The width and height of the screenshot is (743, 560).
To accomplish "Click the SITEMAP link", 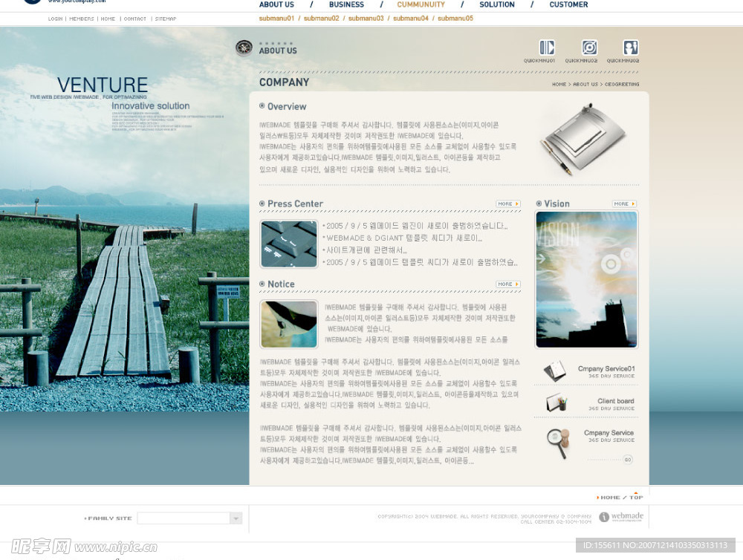I will point(166,19).
